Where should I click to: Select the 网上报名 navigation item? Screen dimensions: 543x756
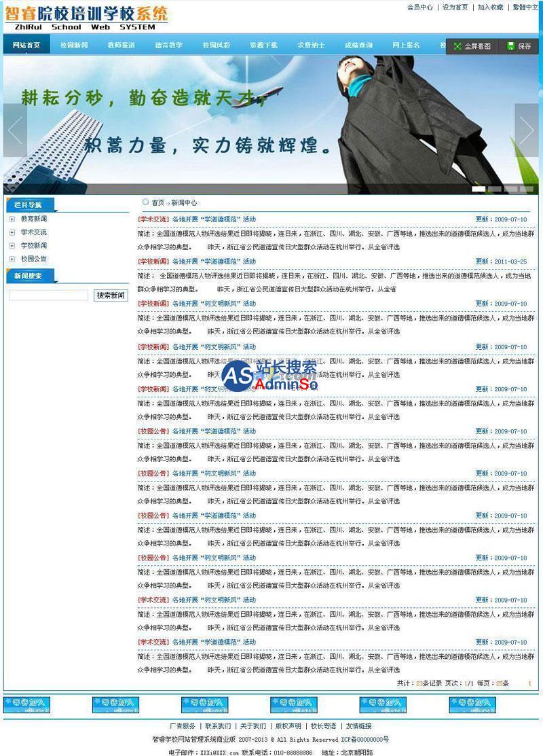(x=406, y=46)
